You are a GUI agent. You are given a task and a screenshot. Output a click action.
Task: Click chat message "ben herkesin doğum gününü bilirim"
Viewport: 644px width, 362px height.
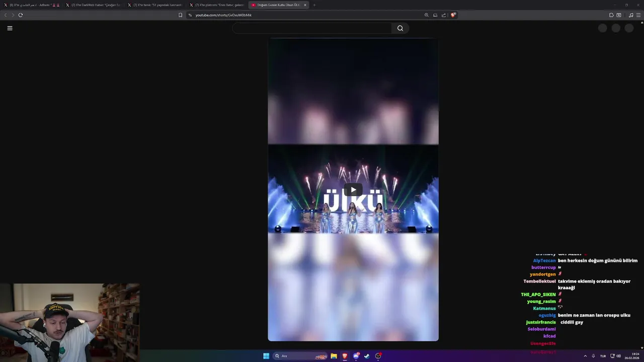click(x=598, y=260)
